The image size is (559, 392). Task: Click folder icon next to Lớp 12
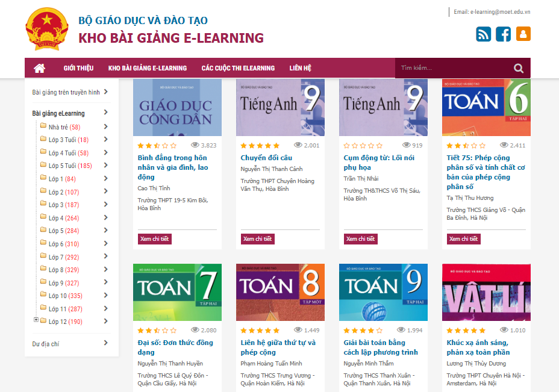coord(43,320)
